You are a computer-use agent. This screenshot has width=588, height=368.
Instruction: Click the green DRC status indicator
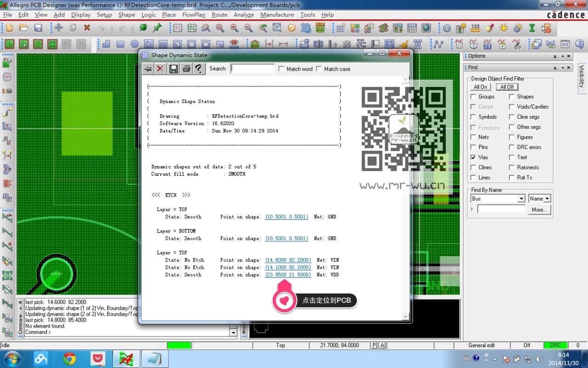pos(555,345)
